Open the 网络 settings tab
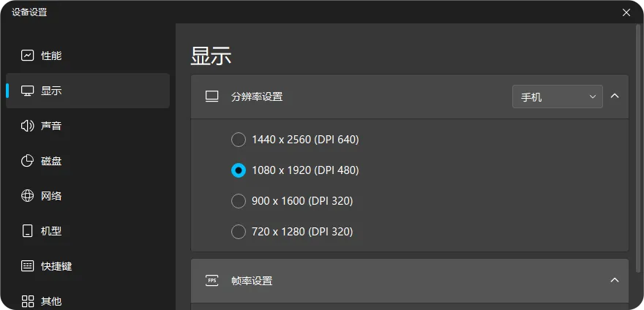 coord(51,196)
